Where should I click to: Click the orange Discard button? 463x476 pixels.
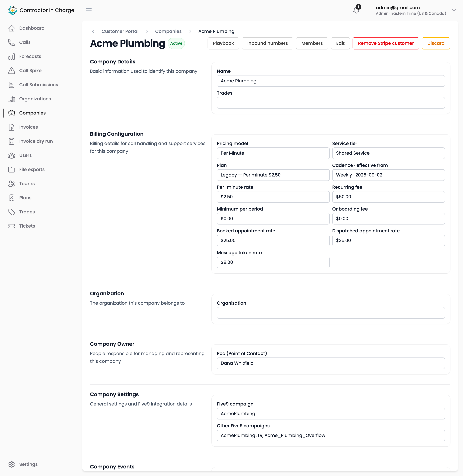(436, 43)
